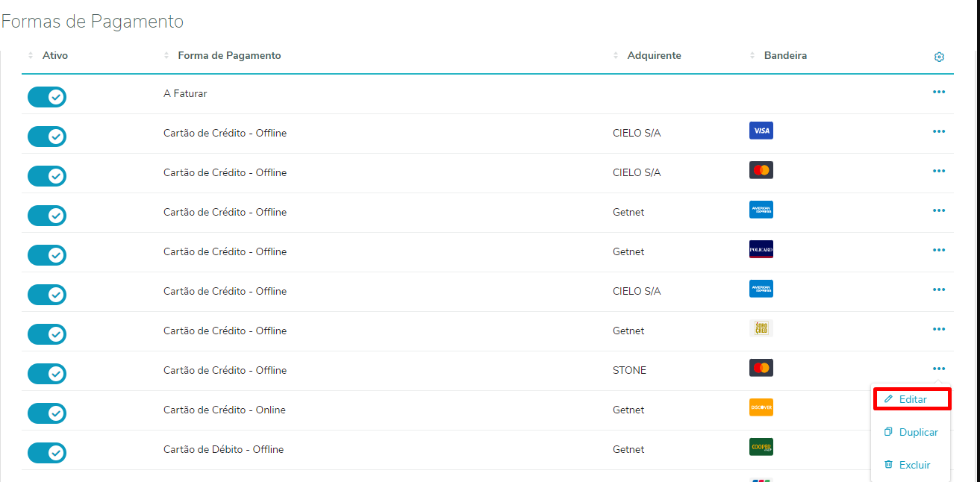The height and width of the screenshot is (482, 980).
Task: Click the Mastercard icon in the STONE row
Action: (x=761, y=368)
